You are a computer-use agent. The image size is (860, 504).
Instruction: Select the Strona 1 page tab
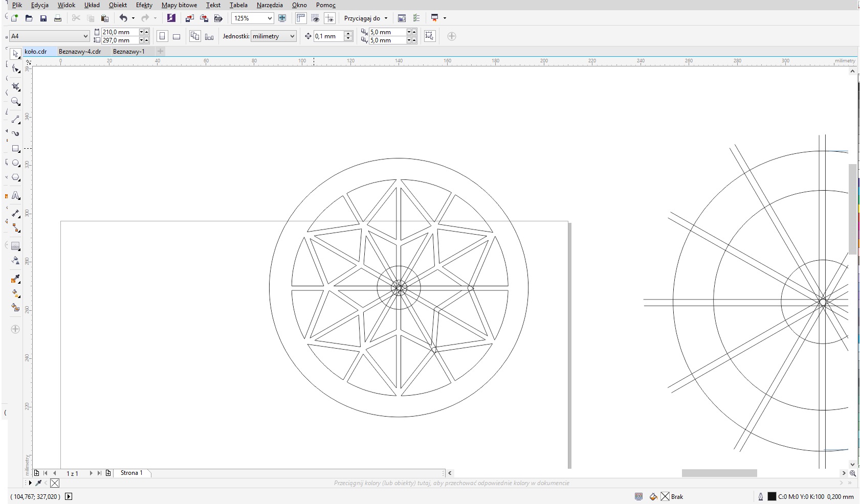[131, 473]
